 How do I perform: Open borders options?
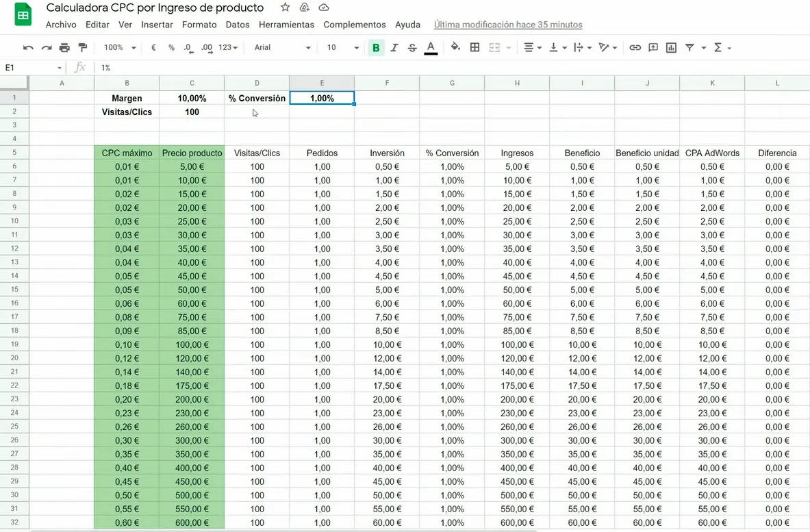(x=474, y=47)
